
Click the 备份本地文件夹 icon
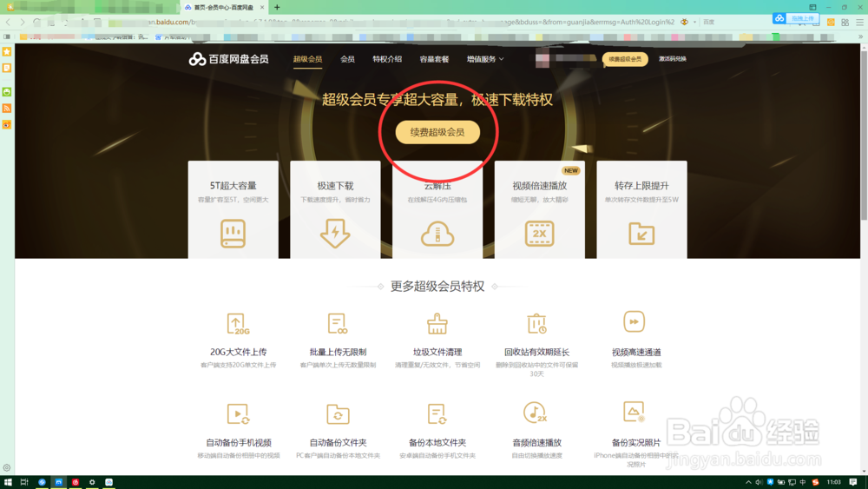tap(437, 414)
